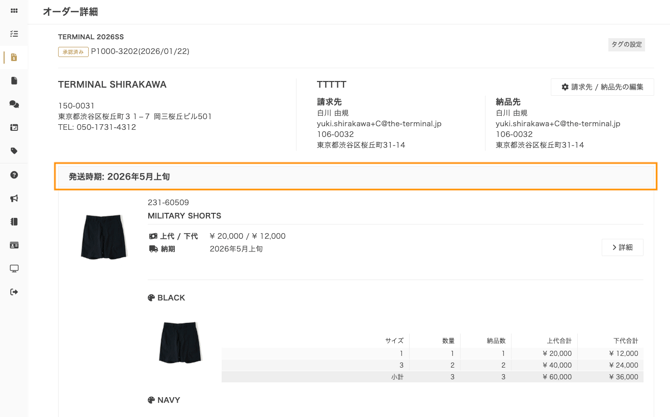This screenshot has height=417, width=670.
Task: Click the BLACK color variant thumbnail
Action: coord(180,342)
